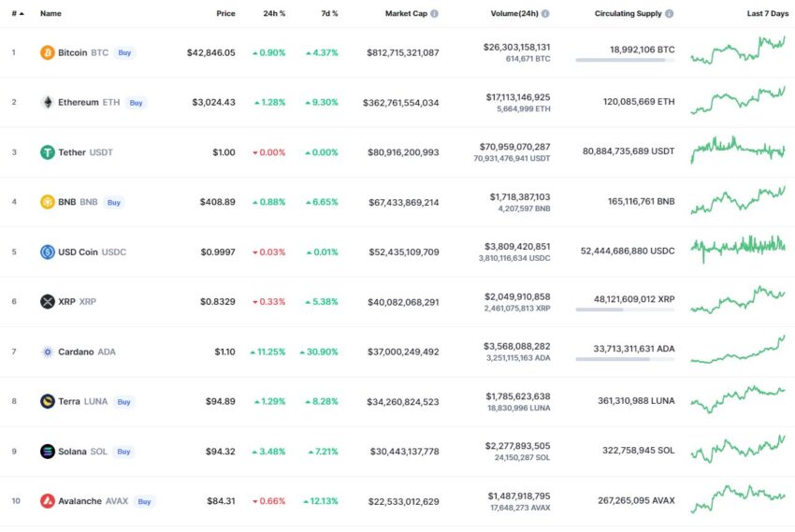Click Bitcoin market cap $812,715,321,087

pyautogui.click(x=403, y=52)
